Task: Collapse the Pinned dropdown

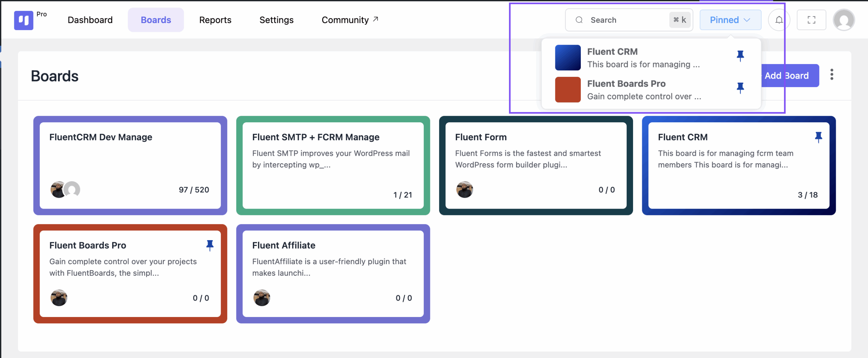Action: click(x=730, y=20)
